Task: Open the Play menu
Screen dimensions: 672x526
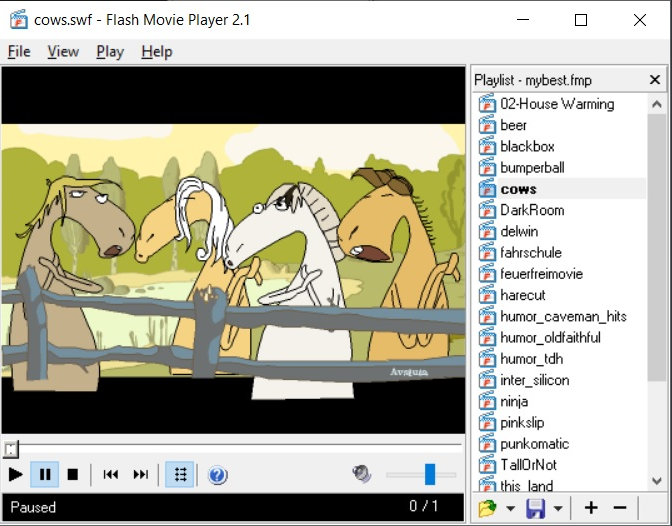Action: point(110,52)
